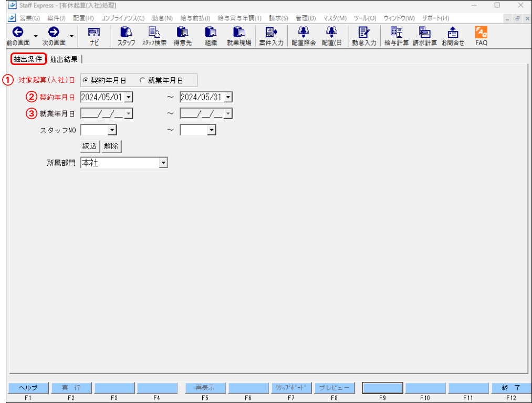The width and height of the screenshot is (532, 403).
Task: Open the 管理(D) menu
Action: pyautogui.click(x=306, y=18)
